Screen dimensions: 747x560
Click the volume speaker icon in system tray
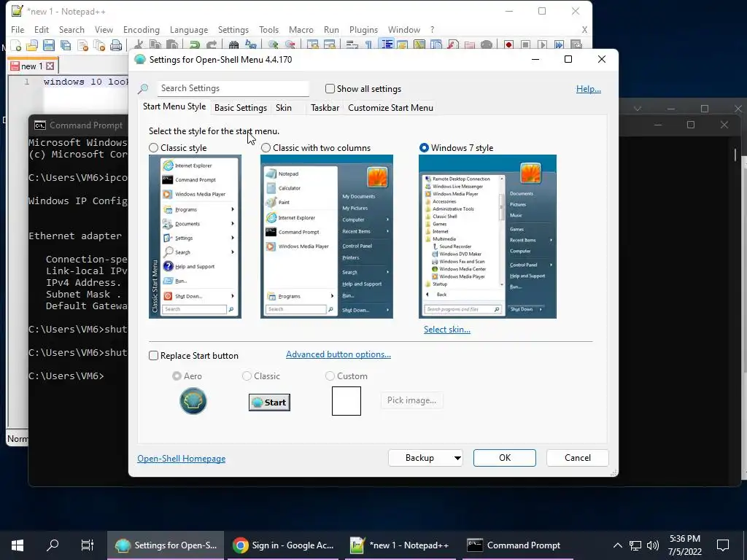[653, 545]
